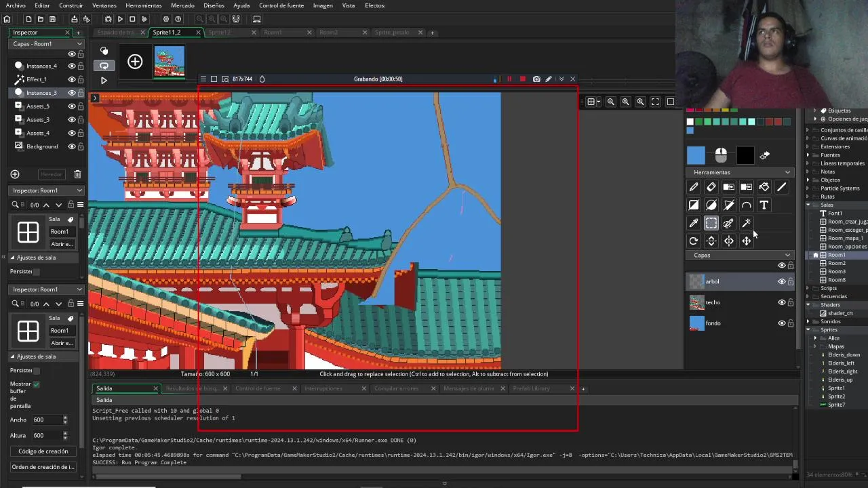Click the Home icon in main toolbar
Image resolution: width=868 pixels, height=488 pixels.
(7, 19)
